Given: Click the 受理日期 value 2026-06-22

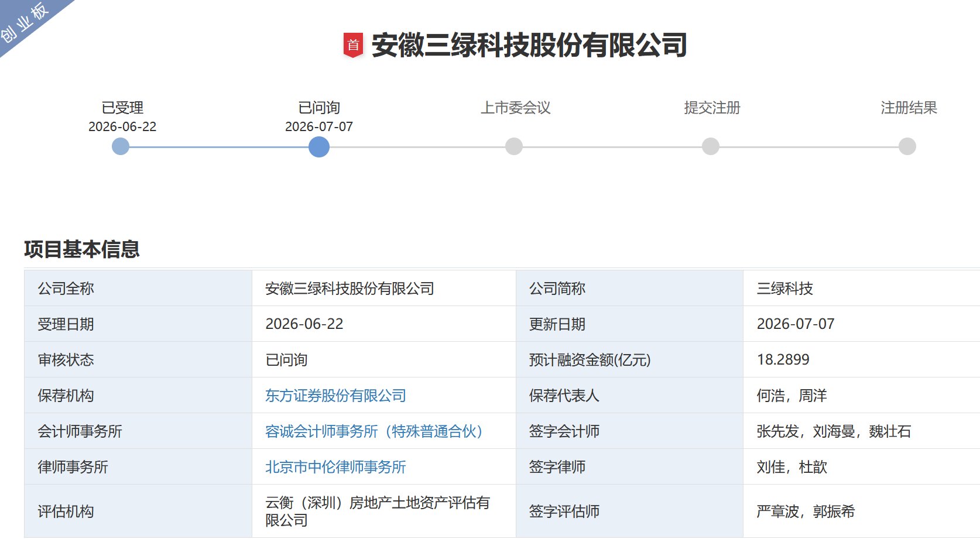Looking at the screenshot, I should click(x=304, y=324).
